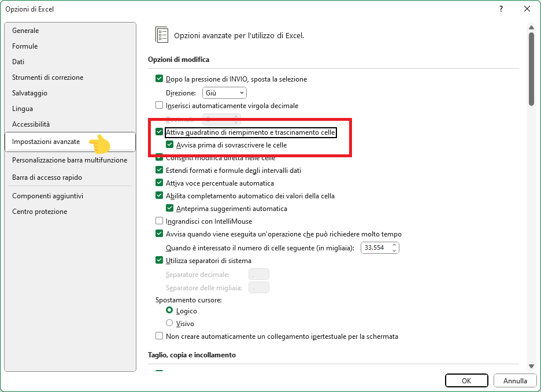Toggle Abilita completamento automatico checkbox
This screenshot has height=392, width=541.
(159, 195)
